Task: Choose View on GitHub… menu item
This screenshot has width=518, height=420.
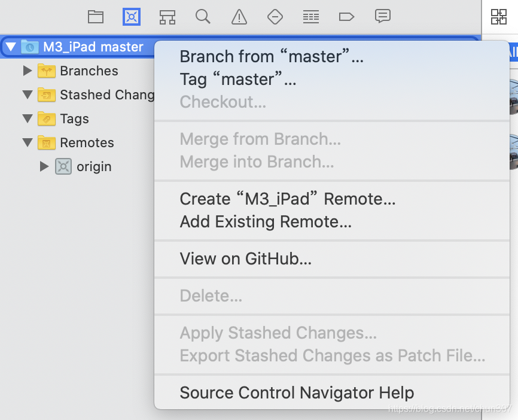Action: pyautogui.click(x=332, y=258)
